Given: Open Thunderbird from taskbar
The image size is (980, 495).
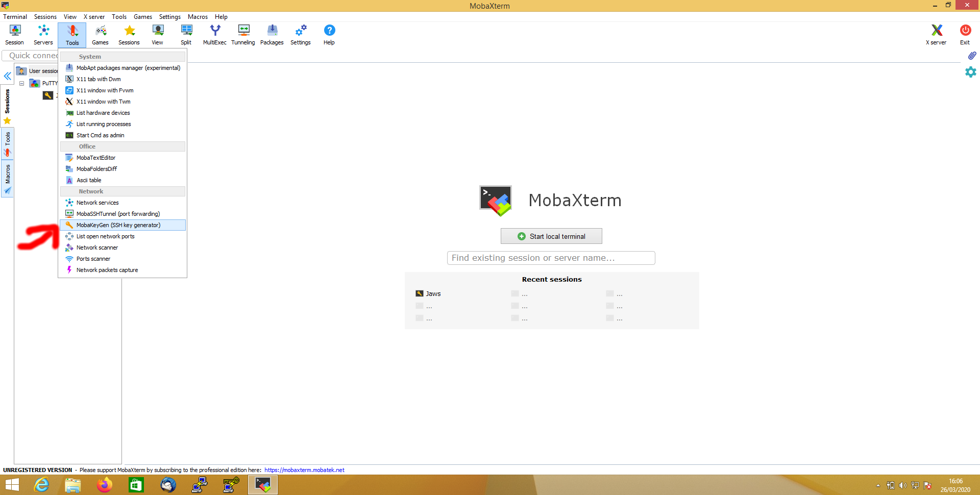Looking at the screenshot, I should click(168, 485).
